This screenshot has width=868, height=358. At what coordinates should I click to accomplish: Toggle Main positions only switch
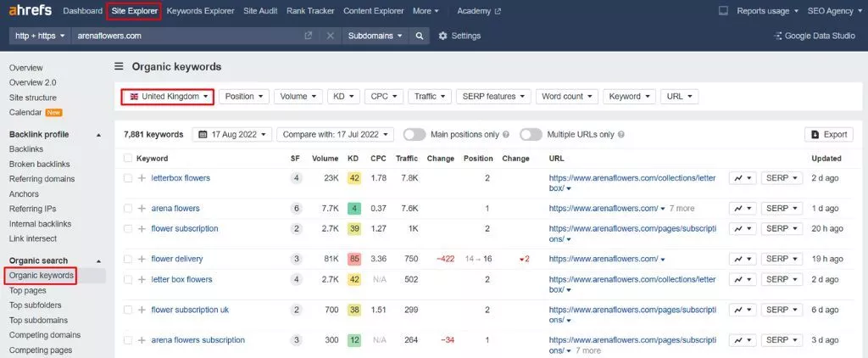415,134
